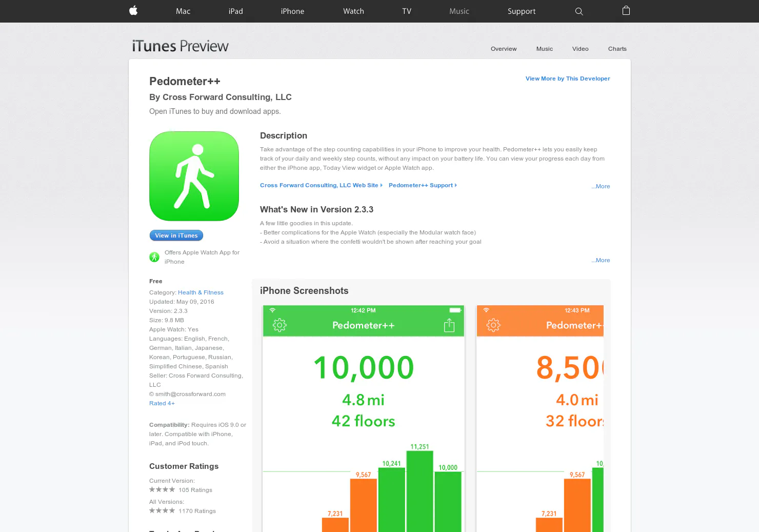Click the 11,251 bar in green chart
The image size is (759, 532).
(x=420, y=491)
